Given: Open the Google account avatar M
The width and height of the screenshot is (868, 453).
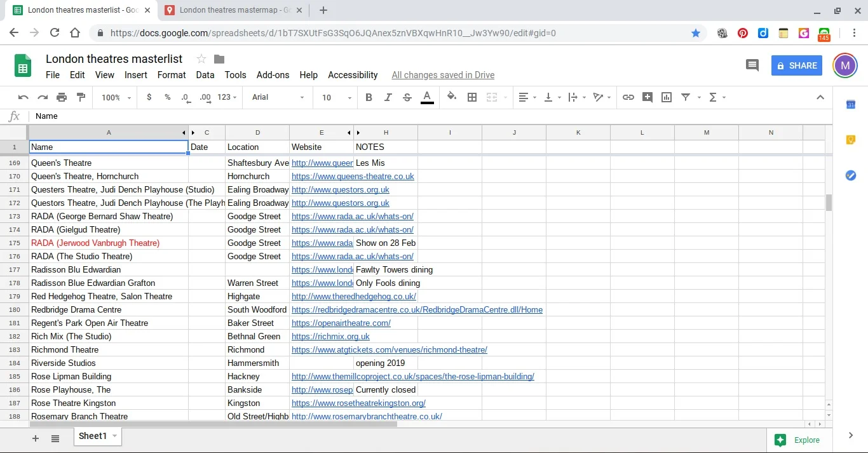Looking at the screenshot, I should click(844, 65).
